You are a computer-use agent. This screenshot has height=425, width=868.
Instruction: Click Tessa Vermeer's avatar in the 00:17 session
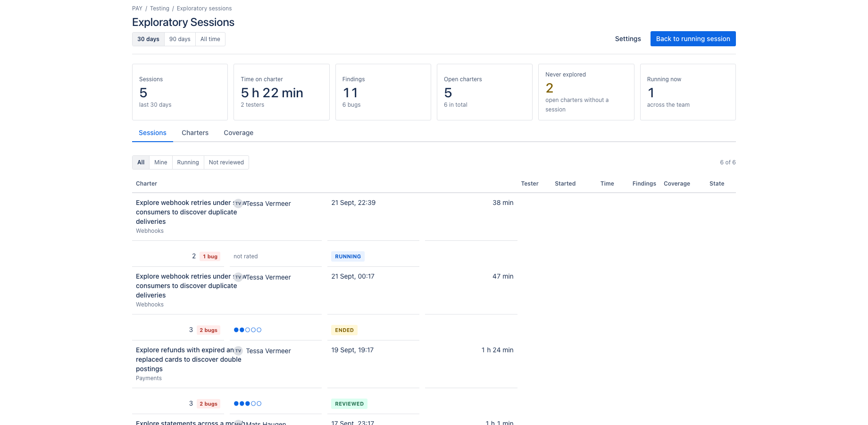click(x=238, y=277)
